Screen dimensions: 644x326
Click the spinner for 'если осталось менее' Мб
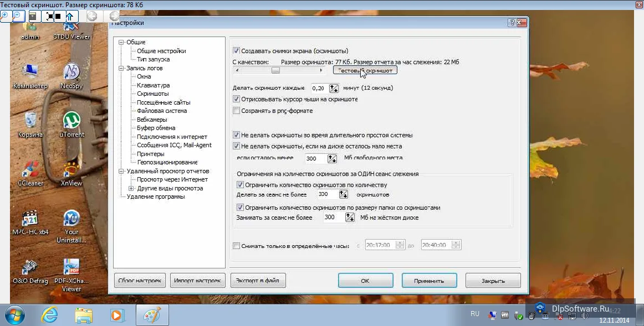(x=332, y=158)
